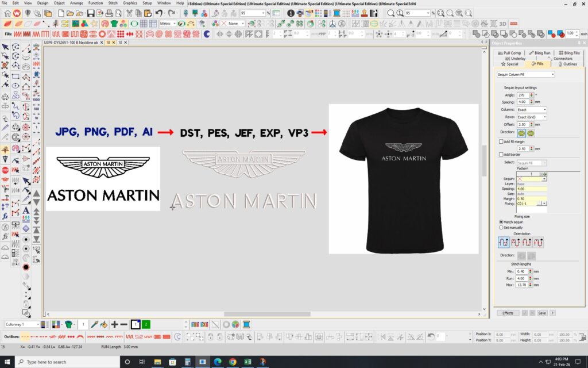Click the zoom magnifier icon in top toolbar
The width and height of the screenshot is (588, 368).
click(390, 13)
